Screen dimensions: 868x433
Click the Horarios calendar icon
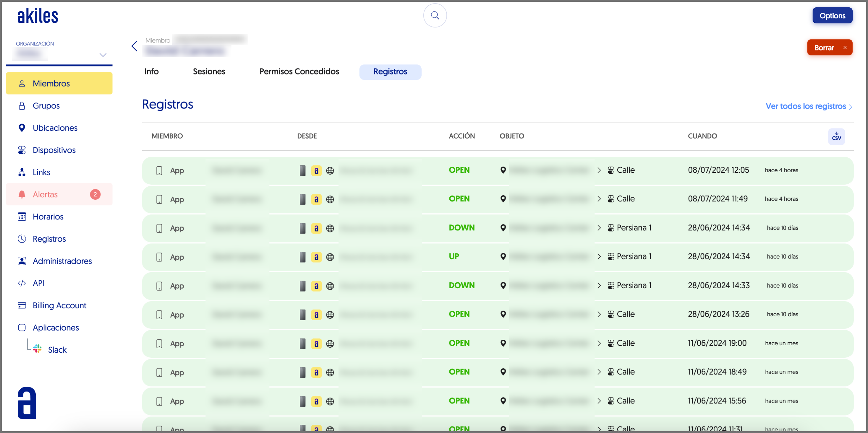[x=22, y=216]
